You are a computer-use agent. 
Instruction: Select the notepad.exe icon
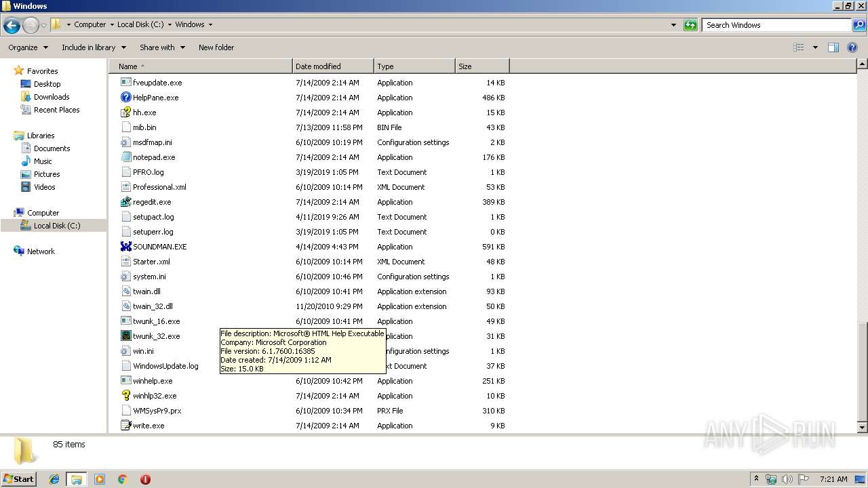[x=125, y=157]
